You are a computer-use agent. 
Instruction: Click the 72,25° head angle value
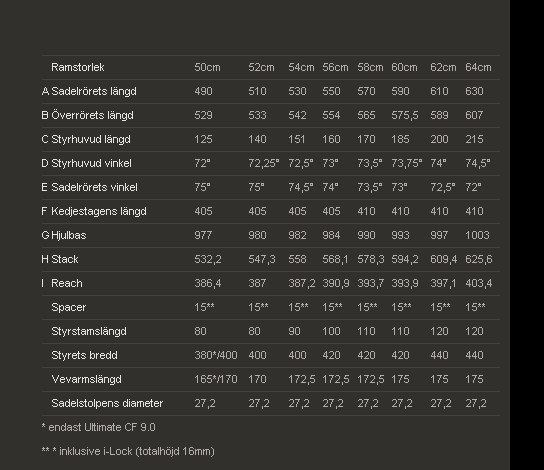click(264, 163)
